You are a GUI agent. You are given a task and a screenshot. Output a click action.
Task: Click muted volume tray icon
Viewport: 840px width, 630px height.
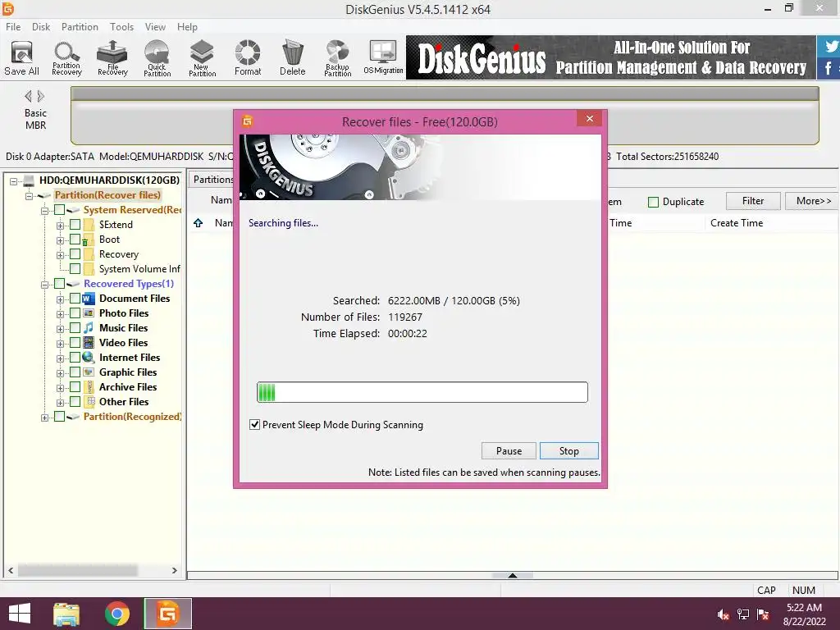pyautogui.click(x=724, y=614)
